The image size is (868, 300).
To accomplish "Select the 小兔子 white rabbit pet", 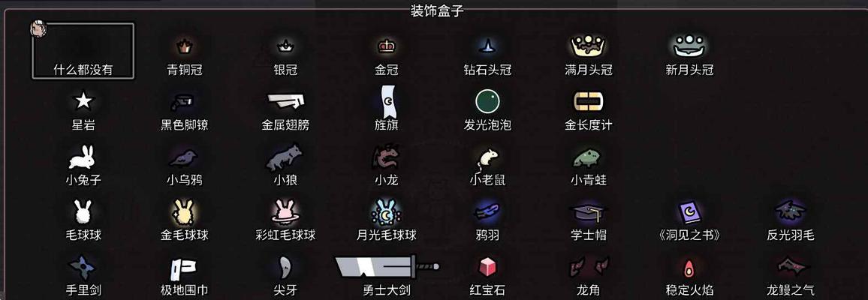I will coord(83,157).
